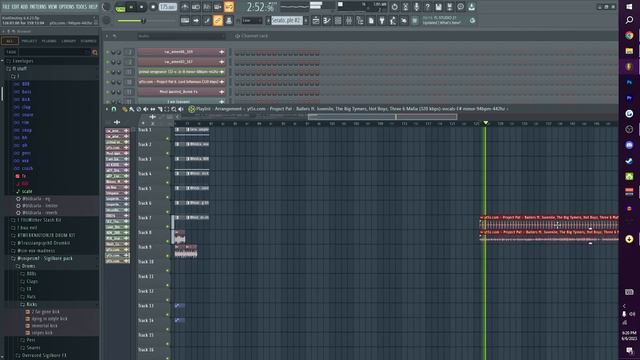Select the playlist slice tool
This screenshot has width=640, height=360.
160,109
